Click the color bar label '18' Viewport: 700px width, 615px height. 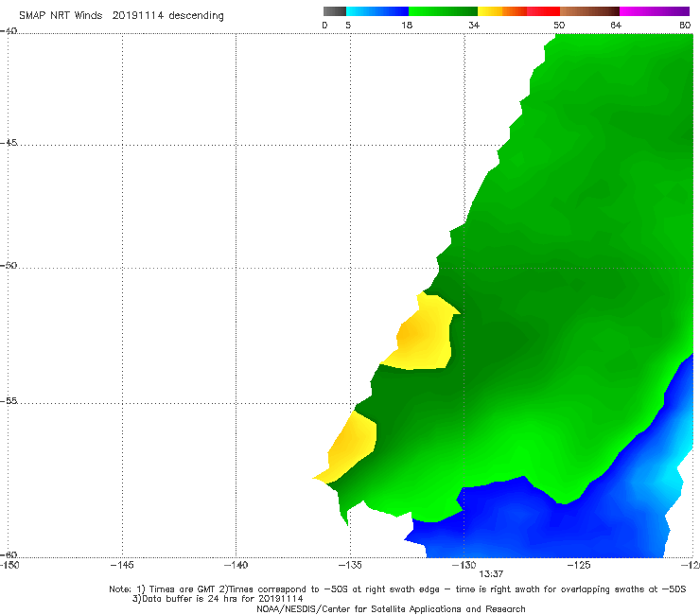407,26
